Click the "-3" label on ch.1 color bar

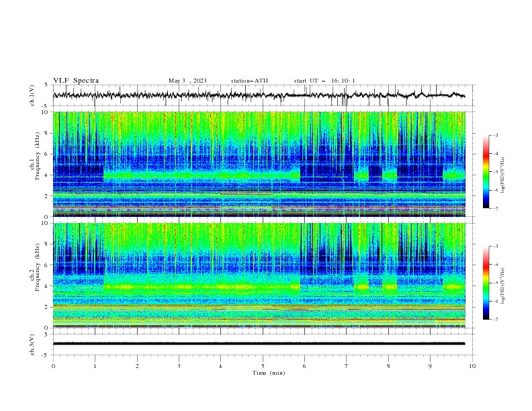[x=495, y=135]
